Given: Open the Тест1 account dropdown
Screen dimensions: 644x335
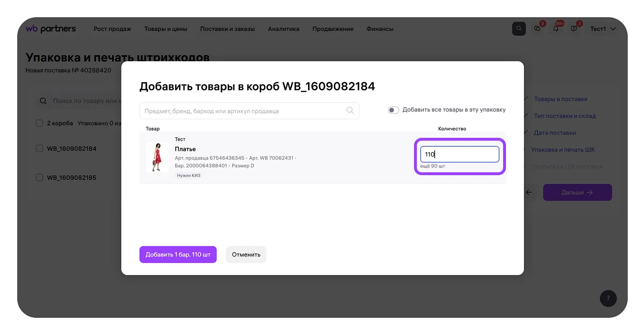Looking at the screenshot, I should 603,29.
